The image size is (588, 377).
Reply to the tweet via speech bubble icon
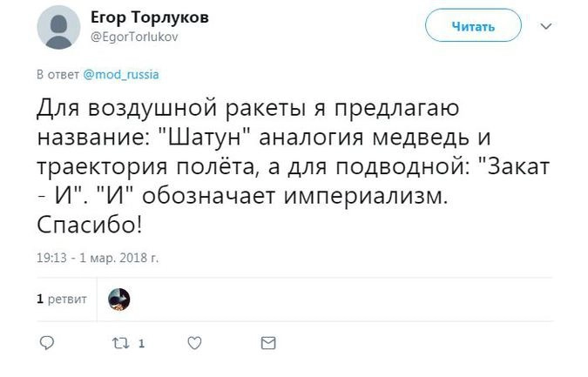click(x=49, y=343)
